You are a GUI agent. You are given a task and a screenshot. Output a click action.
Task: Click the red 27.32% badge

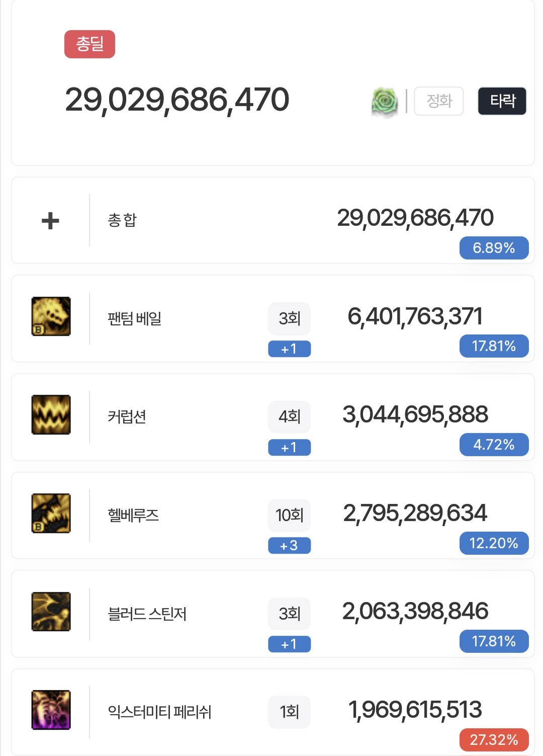click(494, 739)
